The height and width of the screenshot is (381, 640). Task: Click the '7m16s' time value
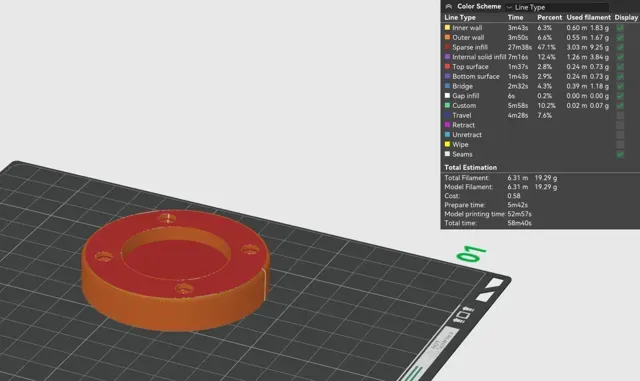[518, 57]
